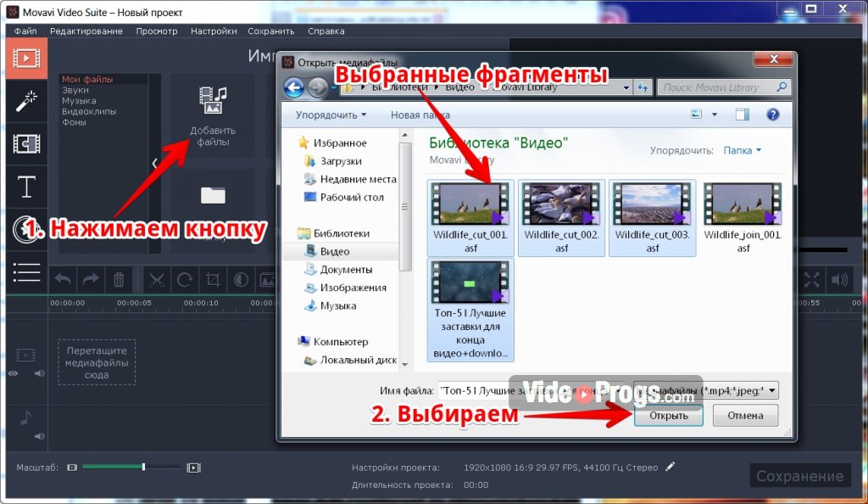Click the Help question mark icon in dialog
This screenshot has height=504, width=868.
(x=773, y=115)
